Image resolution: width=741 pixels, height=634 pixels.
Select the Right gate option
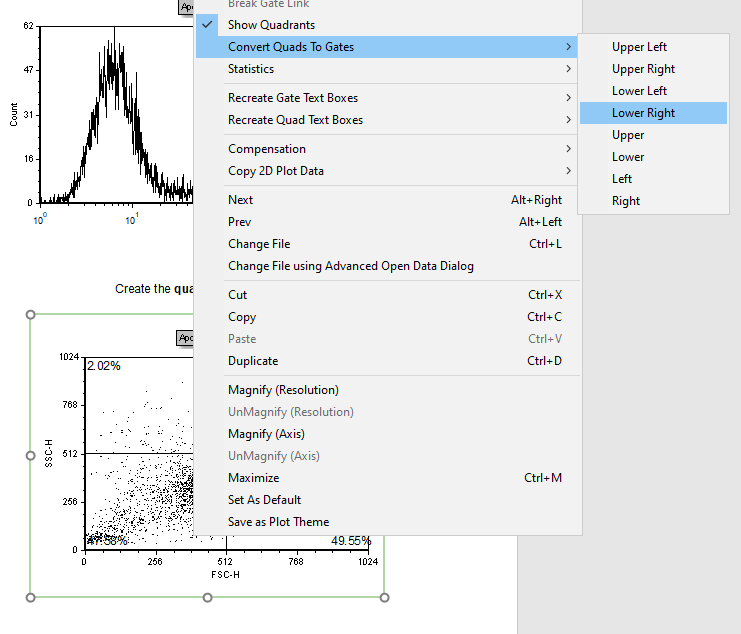653,201
